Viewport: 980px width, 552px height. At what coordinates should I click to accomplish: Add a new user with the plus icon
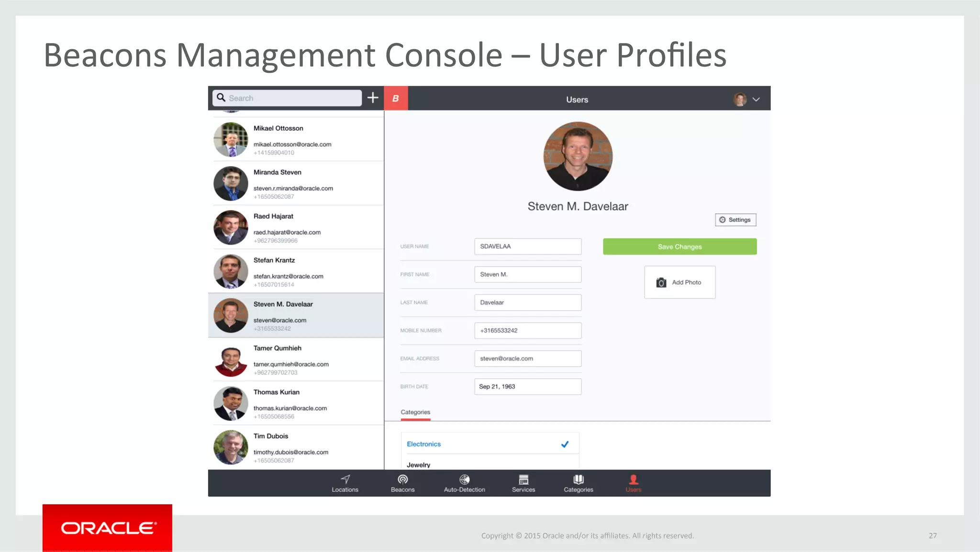[373, 98]
